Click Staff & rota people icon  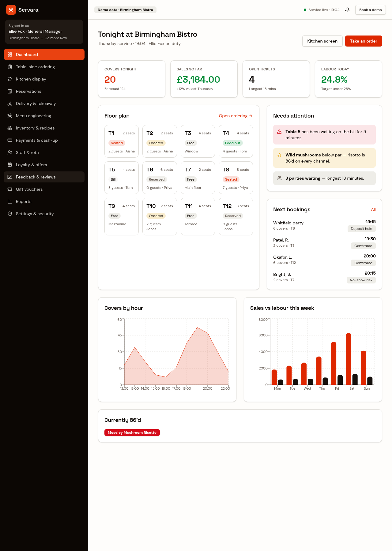tap(10, 152)
